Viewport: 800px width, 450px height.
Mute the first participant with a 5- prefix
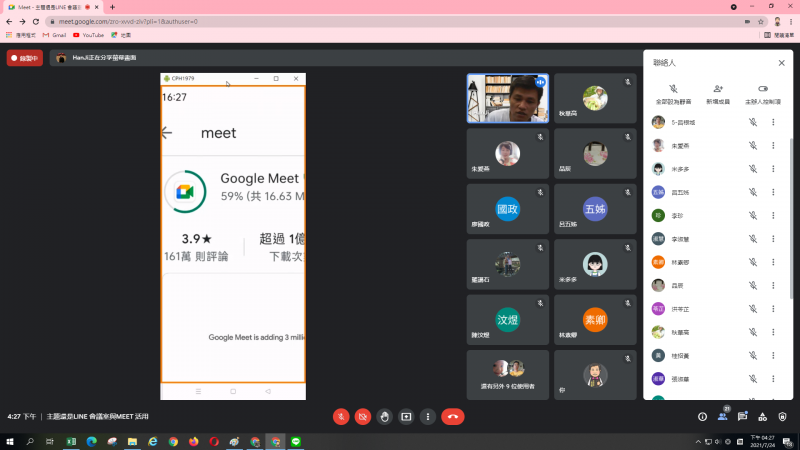click(x=753, y=122)
